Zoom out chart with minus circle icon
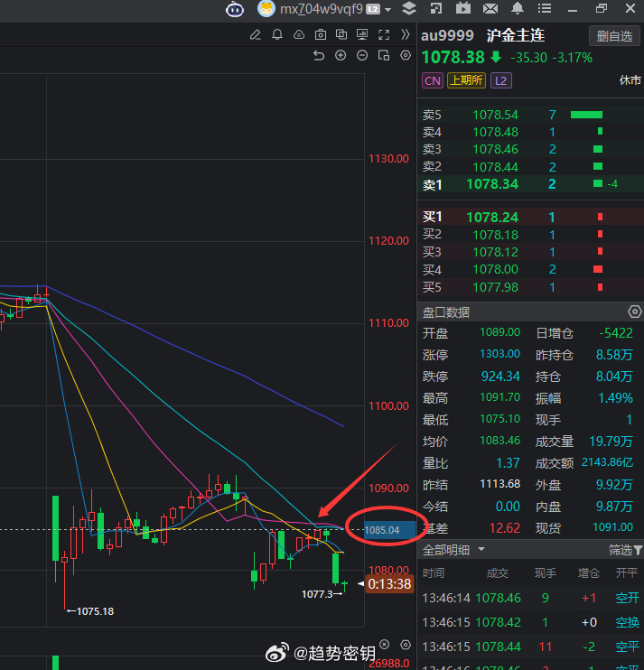The width and height of the screenshot is (644, 670). [362, 55]
